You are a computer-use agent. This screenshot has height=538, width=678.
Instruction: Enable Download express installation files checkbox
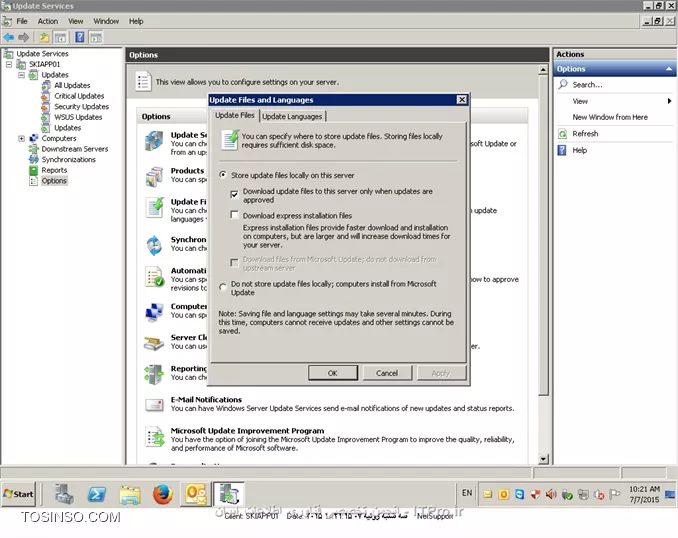point(234,215)
